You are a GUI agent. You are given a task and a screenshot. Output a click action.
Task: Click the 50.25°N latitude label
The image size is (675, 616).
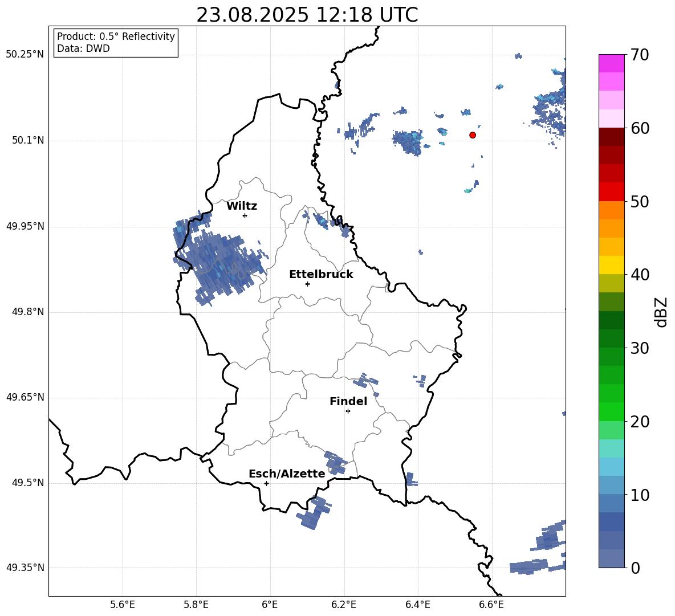point(25,55)
